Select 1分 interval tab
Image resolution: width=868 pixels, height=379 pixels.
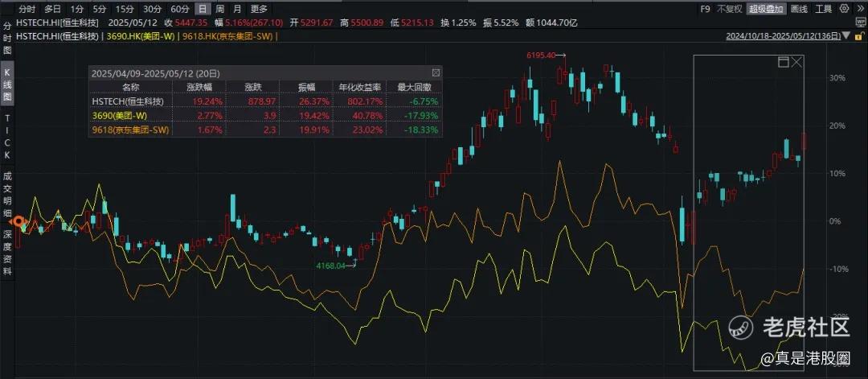coord(77,9)
